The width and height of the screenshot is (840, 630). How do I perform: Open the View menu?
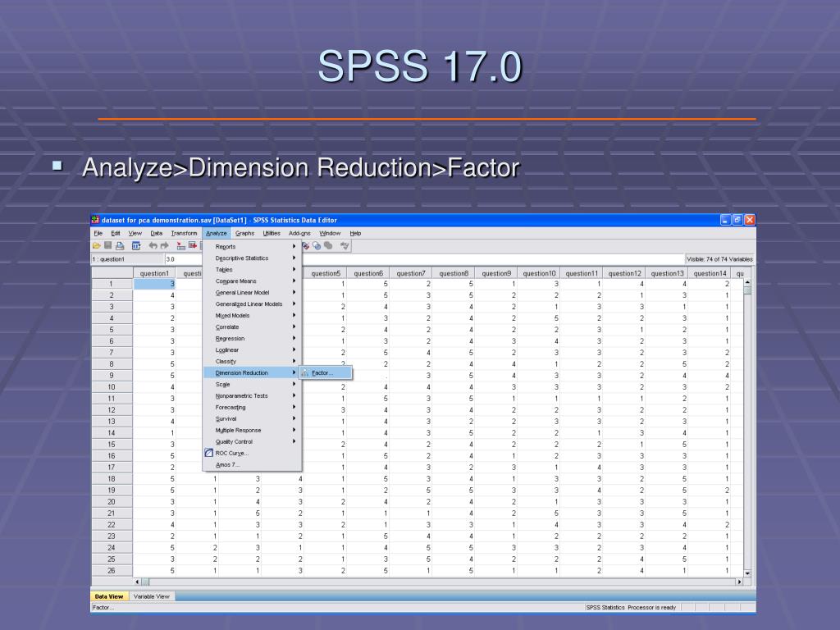tap(135, 233)
